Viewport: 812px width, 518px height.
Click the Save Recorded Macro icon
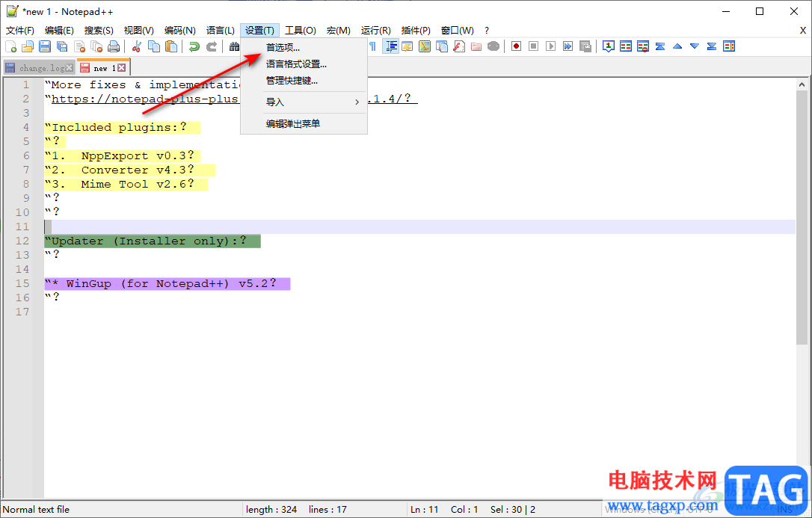point(585,46)
